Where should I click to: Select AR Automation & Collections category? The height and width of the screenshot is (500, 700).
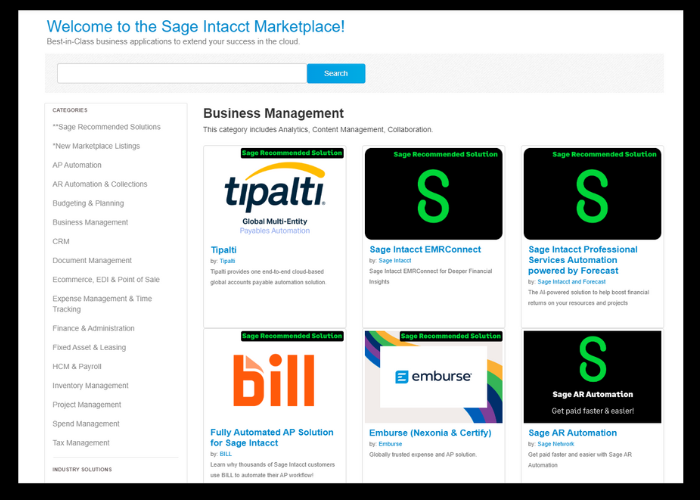tap(100, 184)
